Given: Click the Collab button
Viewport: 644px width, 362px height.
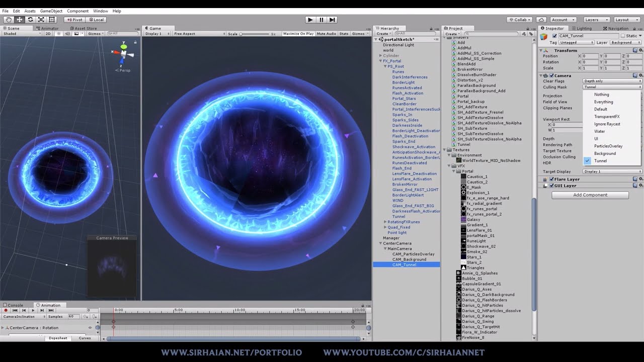Looking at the screenshot, I should point(520,20).
